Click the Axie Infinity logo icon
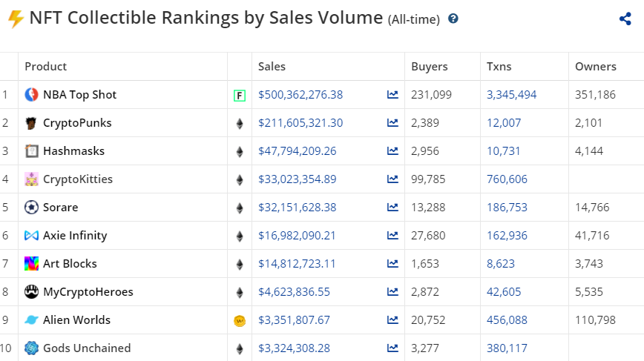644x361 pixels. 32,236
